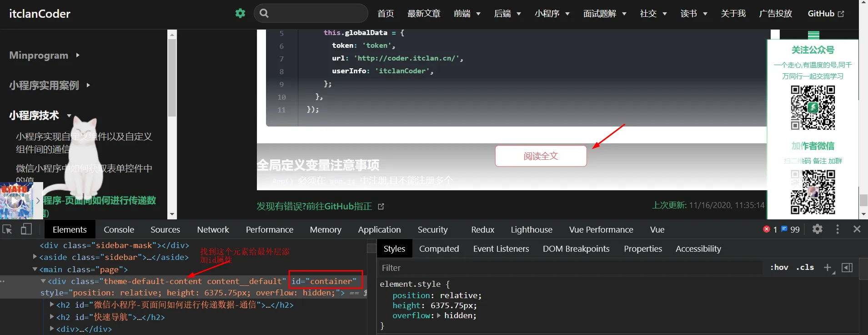Click the red error count icon
Viewport: 868px width, 335px height.
coord(767,229)
